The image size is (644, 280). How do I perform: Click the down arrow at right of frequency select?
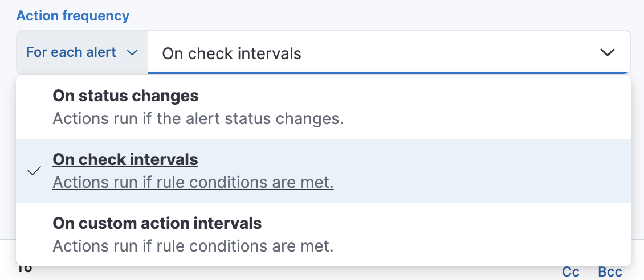pos(608,53)
